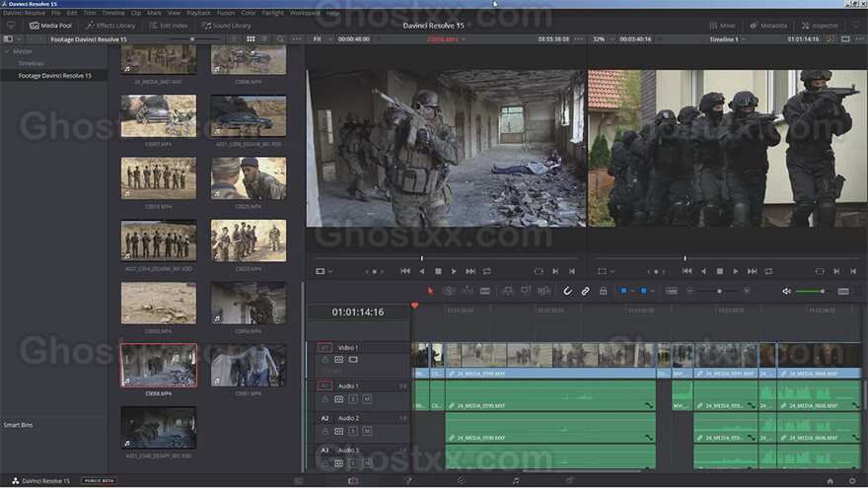Toggle auto track selector on Audio 1
The image size is (868, 488).
[338, 399]
